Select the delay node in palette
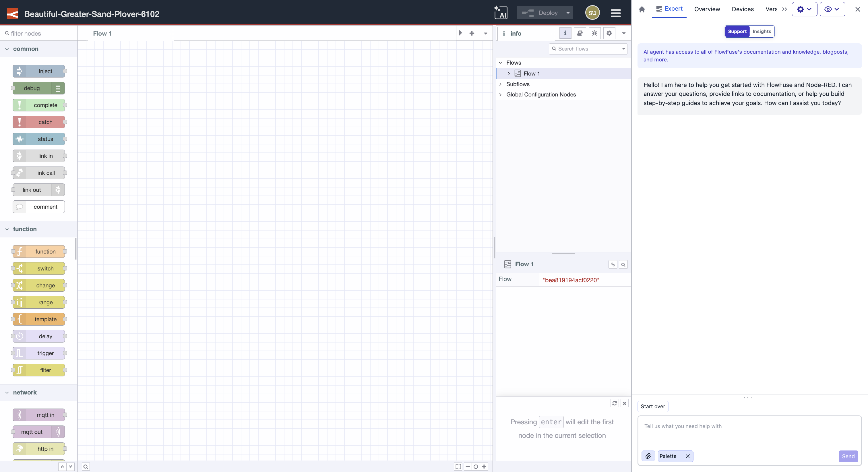Image resolution: width=868 pixels, height=472 pixels. (x=39, y=336)
